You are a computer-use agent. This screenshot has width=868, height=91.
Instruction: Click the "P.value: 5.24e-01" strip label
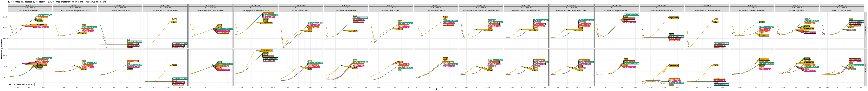click(481, 8)
